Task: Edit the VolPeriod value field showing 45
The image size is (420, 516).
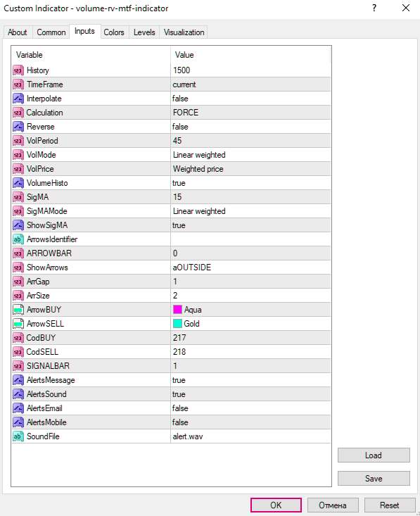Action: [x=250, y=141]
